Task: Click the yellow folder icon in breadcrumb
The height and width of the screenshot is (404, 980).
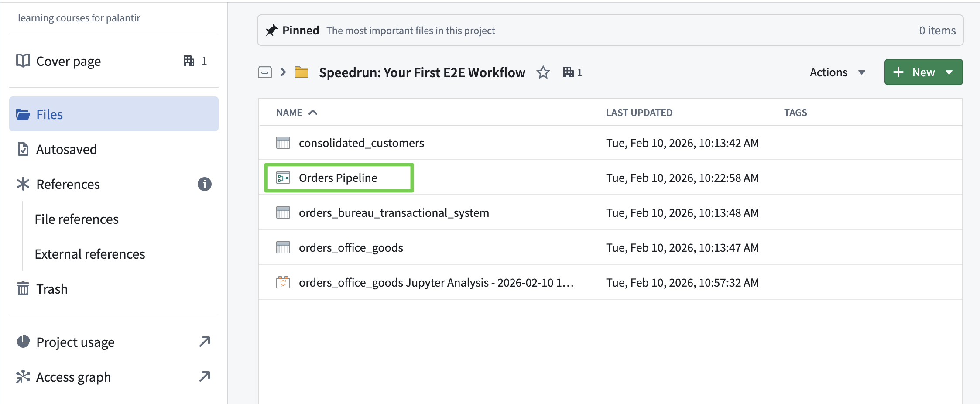Action: [302, 72]
